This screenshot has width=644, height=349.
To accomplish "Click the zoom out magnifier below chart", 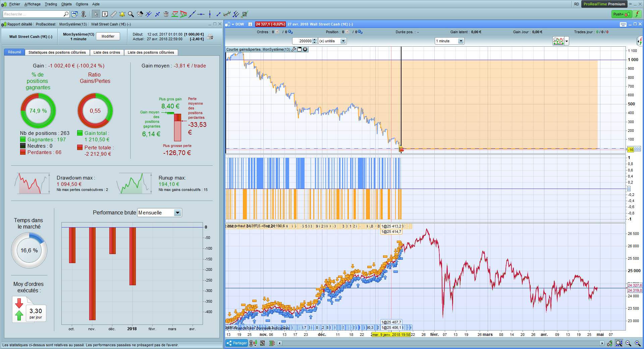I will pos(628,343).
